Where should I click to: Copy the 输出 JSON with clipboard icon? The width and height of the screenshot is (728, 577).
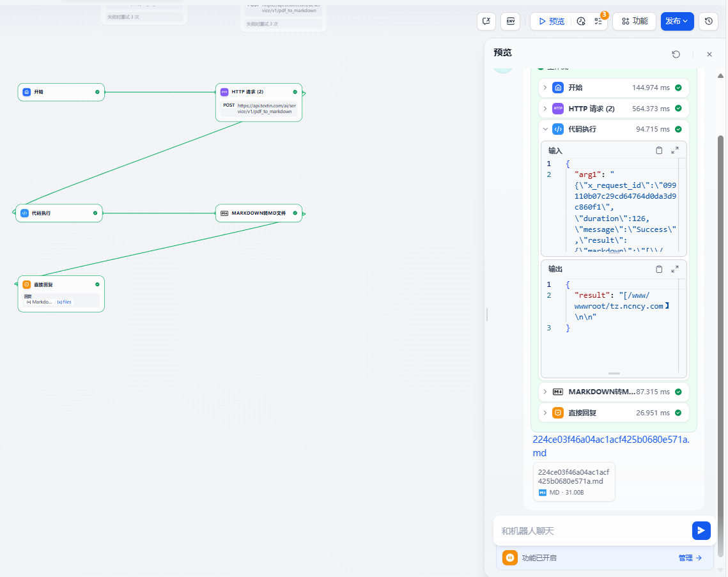(x=659, y=270)
